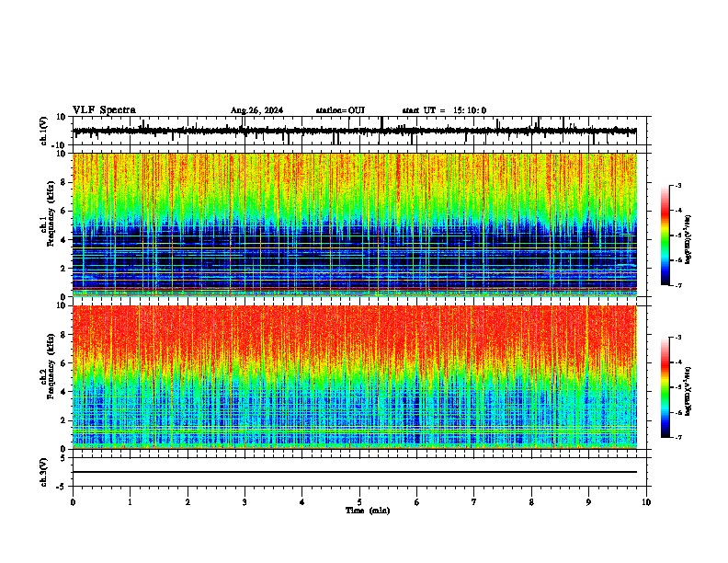The height and width of the screenshot is (563, 728).
Task: Select the date text "Aug.26, 2024"
Action: click(256, 110)
